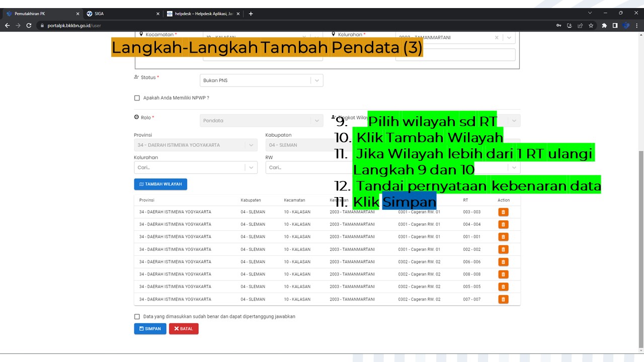The width and height of the screenshot is (644, 362).
Task: Check the NPWP ownership checkbox
Action: 137,98
